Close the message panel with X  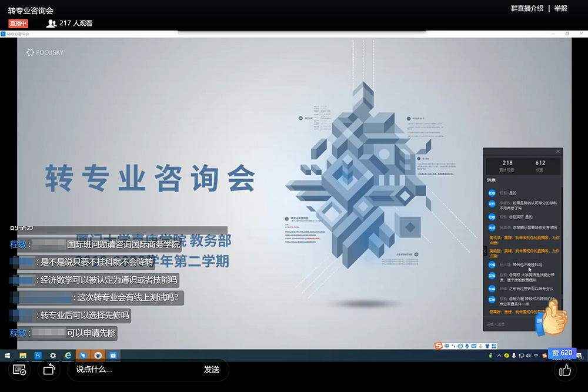558,152
